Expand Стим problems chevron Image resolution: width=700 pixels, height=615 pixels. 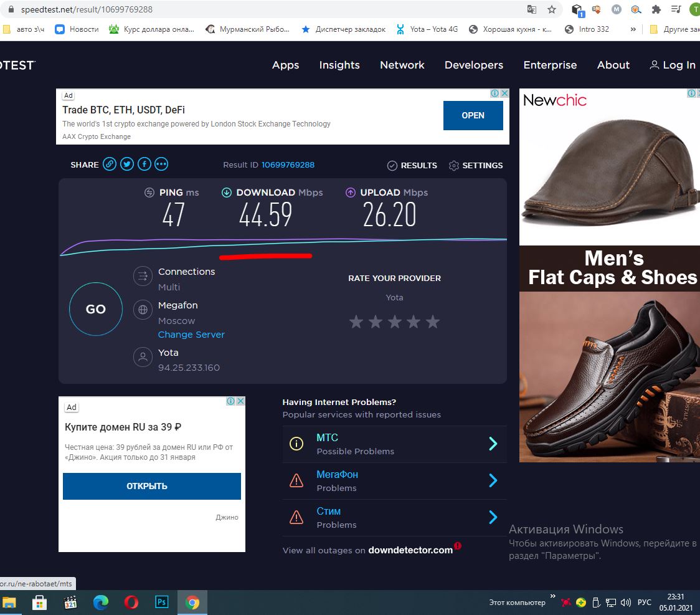pyautogui.click(x=493, y=517)
